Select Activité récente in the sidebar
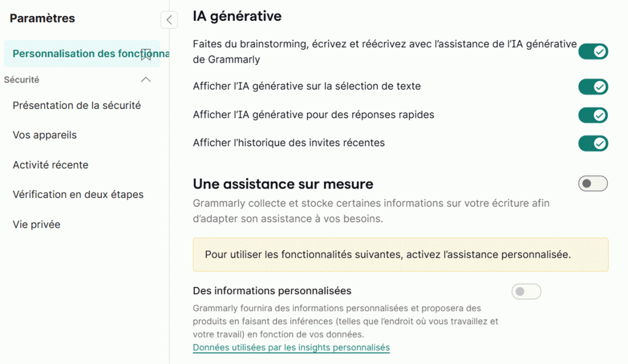The height and width of the screenshot is (364, 628). (x=50, y=165)
